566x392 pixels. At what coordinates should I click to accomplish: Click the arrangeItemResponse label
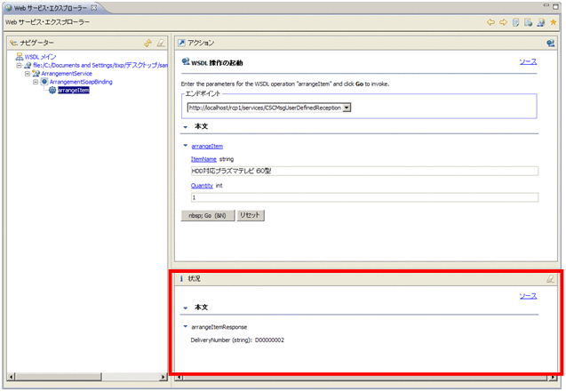(219, 327)
